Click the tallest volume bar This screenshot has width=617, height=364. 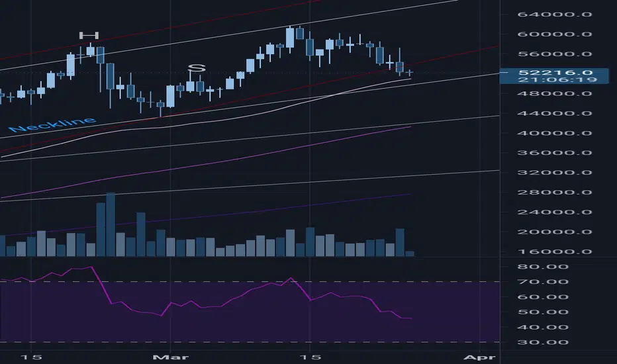(111, 224)
